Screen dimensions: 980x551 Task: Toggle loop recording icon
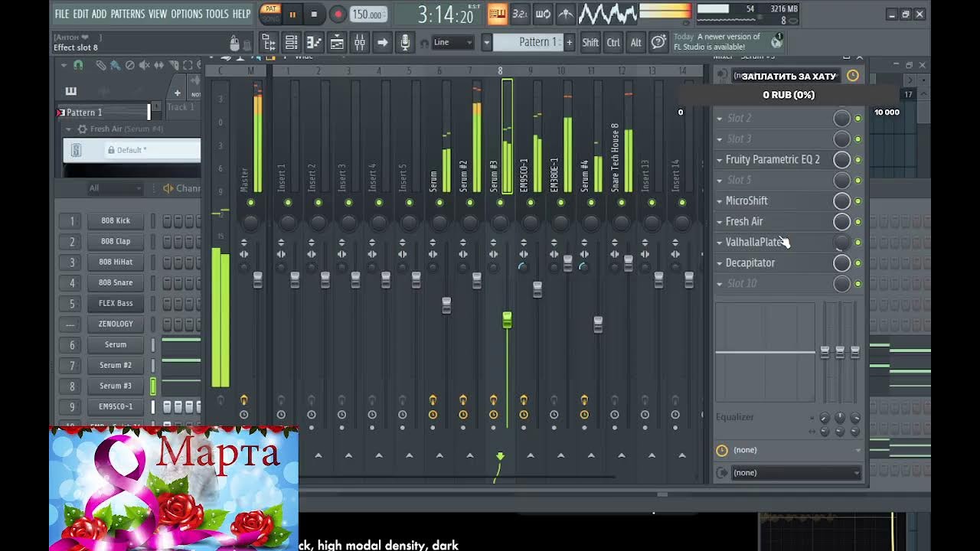pos(543,14)
